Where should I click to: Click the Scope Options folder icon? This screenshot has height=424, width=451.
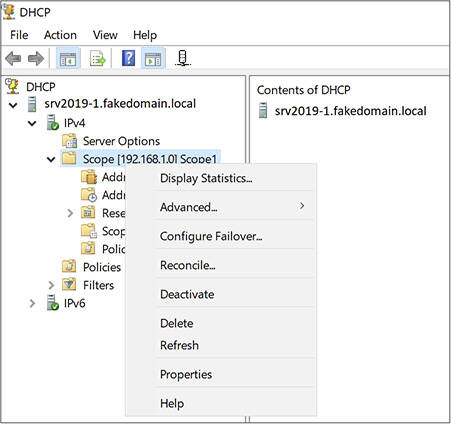(89, 231)
